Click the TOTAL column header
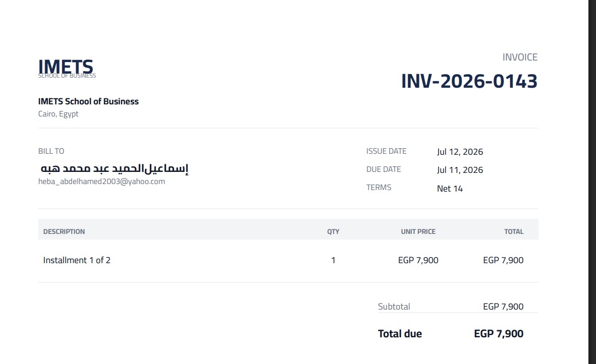 [x=514, y=231]
